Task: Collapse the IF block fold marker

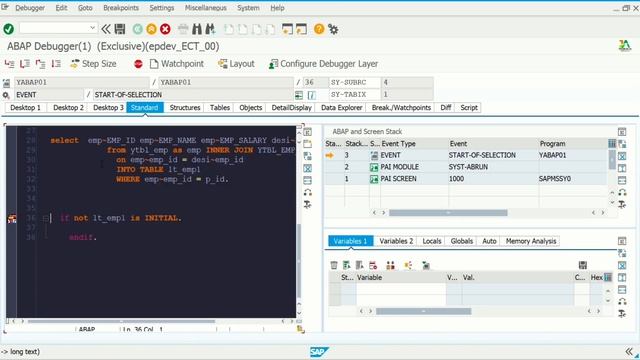Action: [x=45, y=218]
